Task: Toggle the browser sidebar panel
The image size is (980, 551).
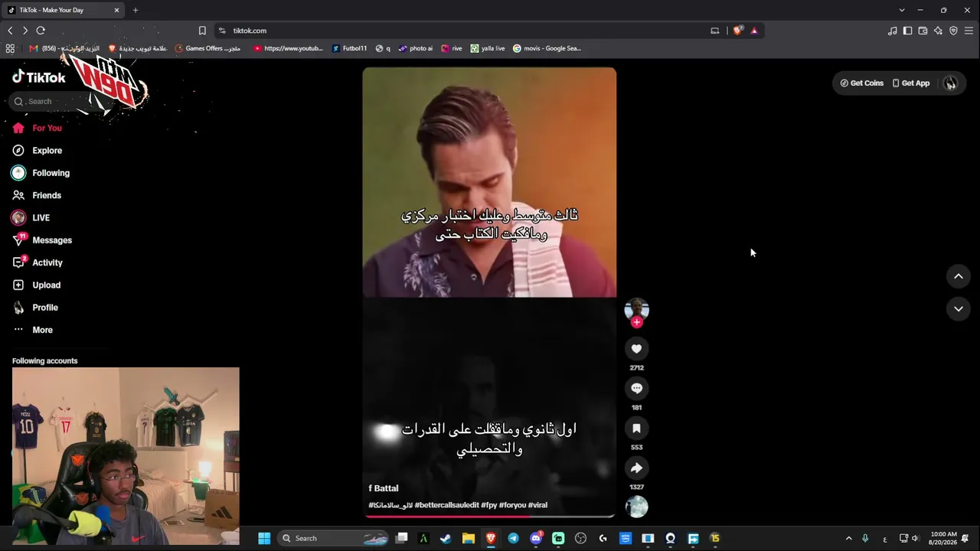Action: point(907,31)
